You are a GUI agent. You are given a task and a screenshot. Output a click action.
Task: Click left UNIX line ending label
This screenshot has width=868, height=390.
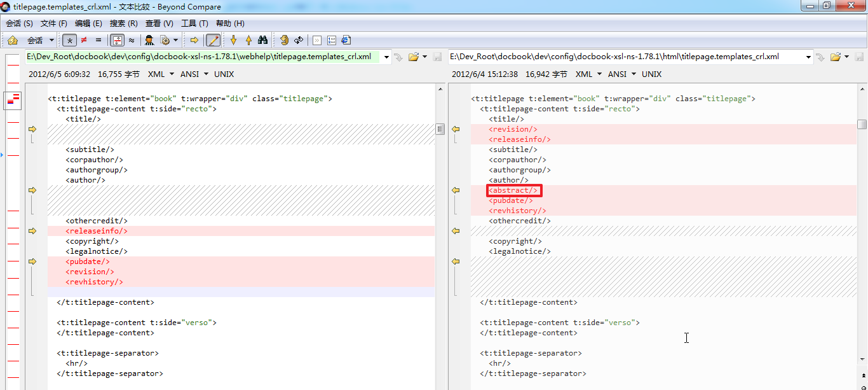pyautogui.click(x=224, y=74)
